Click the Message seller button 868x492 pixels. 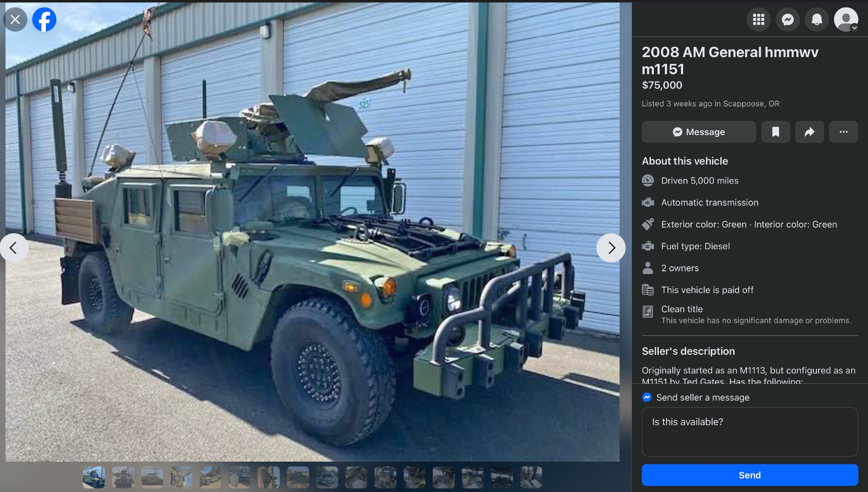point(699,132)
